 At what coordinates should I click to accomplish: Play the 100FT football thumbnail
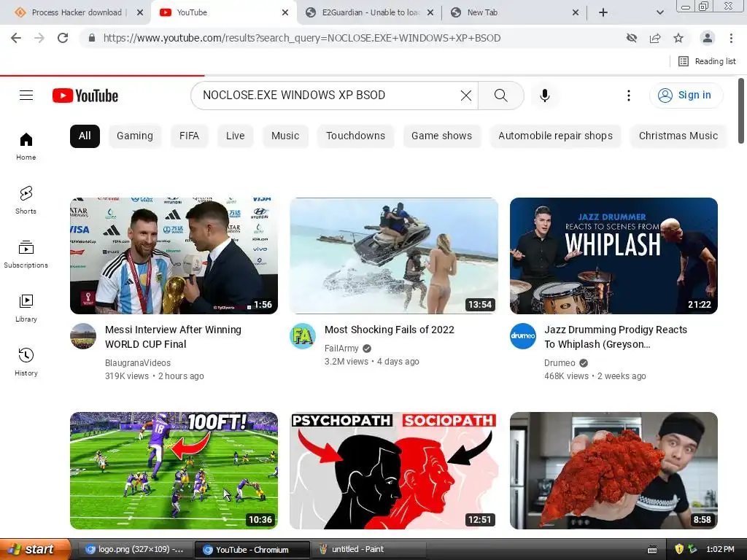coord(174,470)
